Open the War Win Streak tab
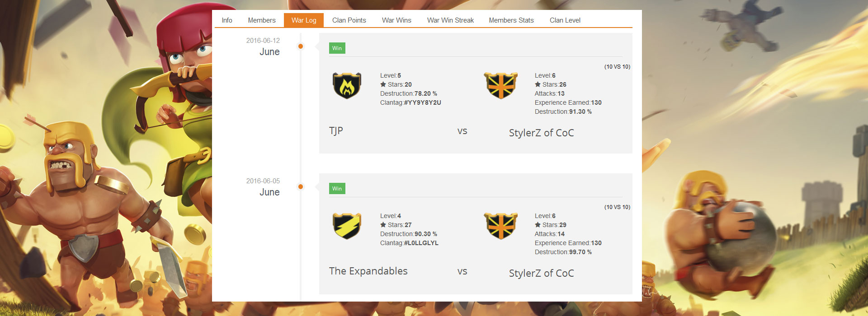868x316 pixels. [450, 20]
